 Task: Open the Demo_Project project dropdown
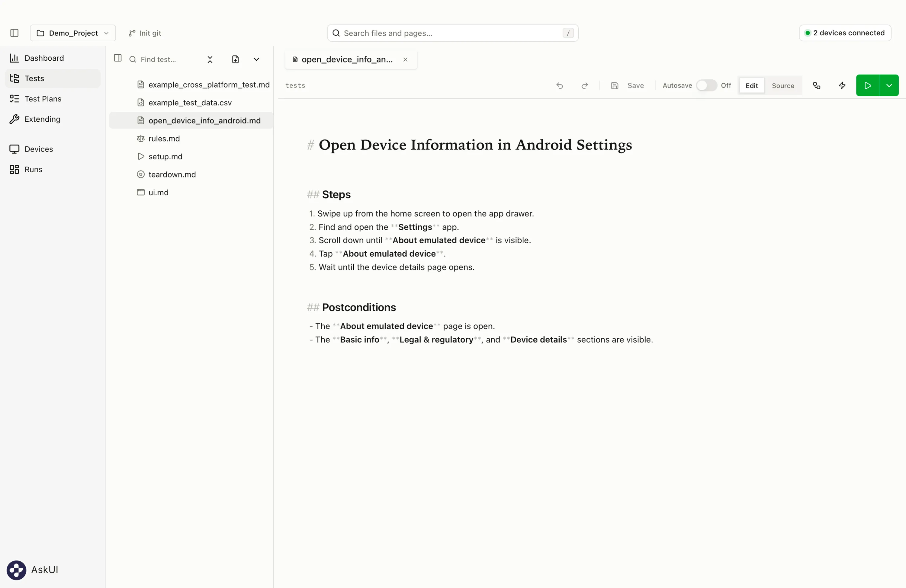[73, 33]
